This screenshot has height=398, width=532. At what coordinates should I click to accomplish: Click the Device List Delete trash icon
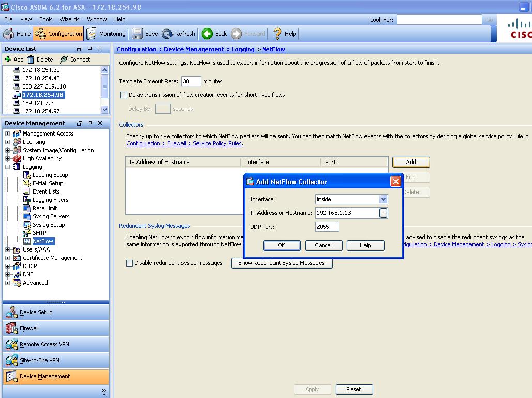[31, 60]
